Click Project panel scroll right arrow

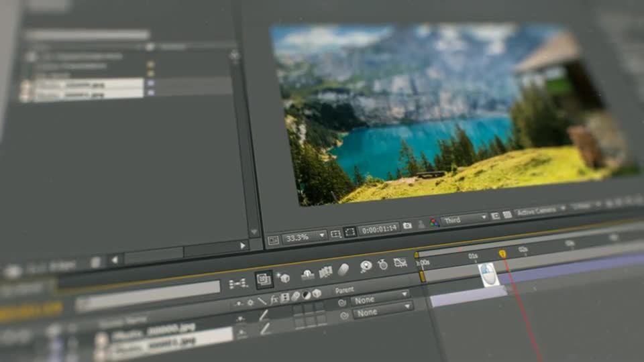243,245
